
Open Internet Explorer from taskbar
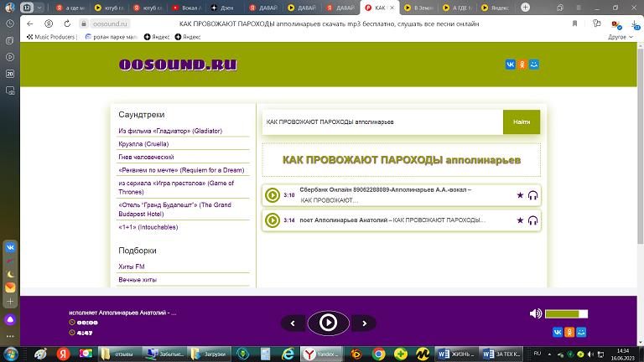pos(288,354)
